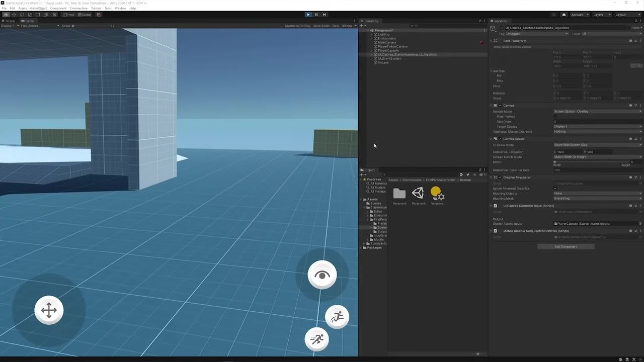This screenshot has width=644, height=362.
Task: Open the Window menu
Action: (120, 9)
